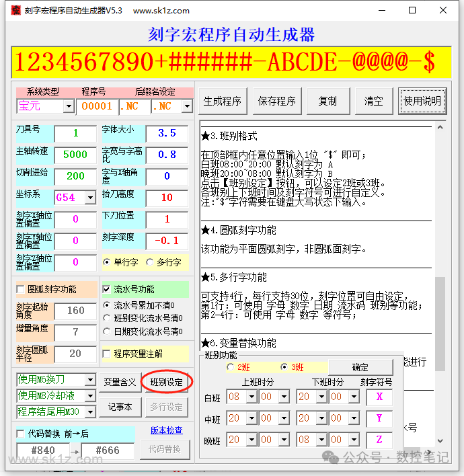Click the instructions vertical scrollbar thumb
The height and width of the screenshot is (476, 464).
[x=440, y=323]
